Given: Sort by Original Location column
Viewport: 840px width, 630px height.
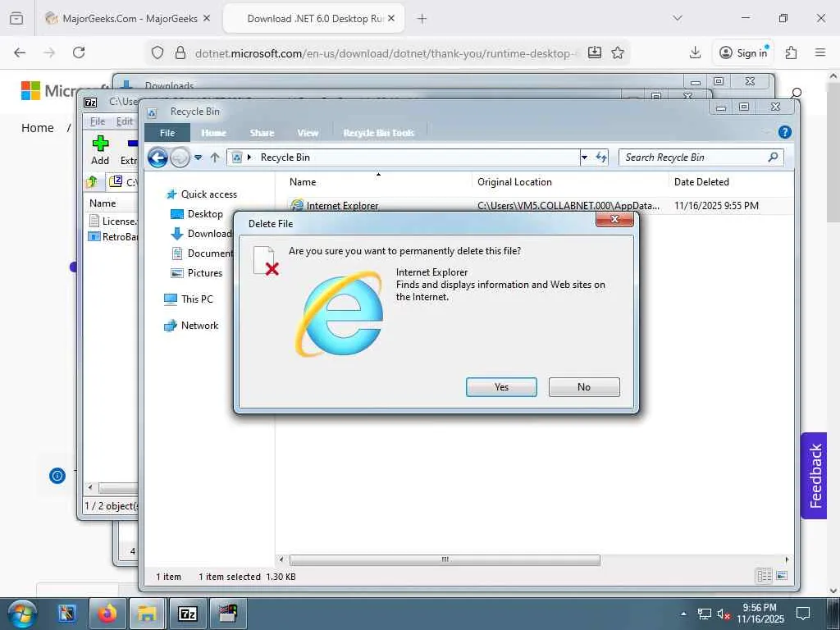Looking at the screenshot, I should coord(514,182).
